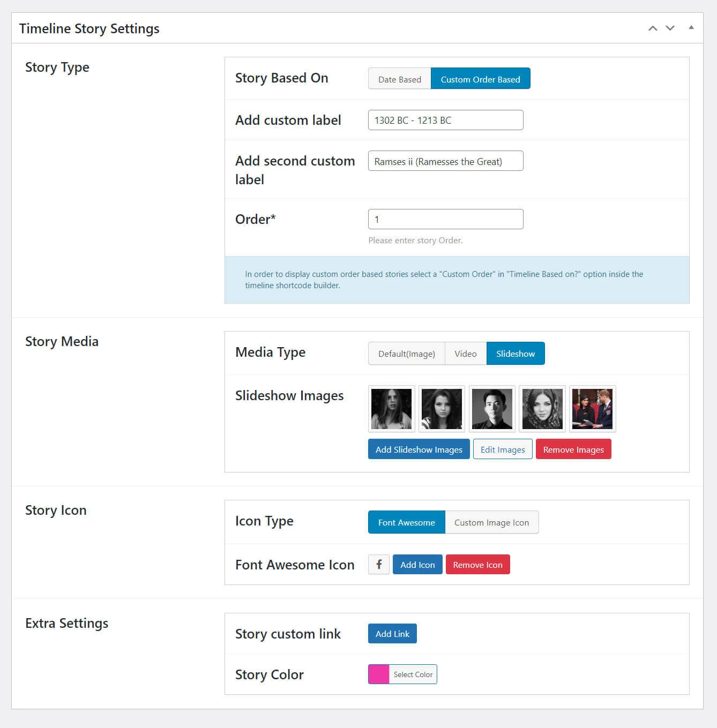Add a story custom link
This screenshot has height=728, width=717.
pos(392,633)
